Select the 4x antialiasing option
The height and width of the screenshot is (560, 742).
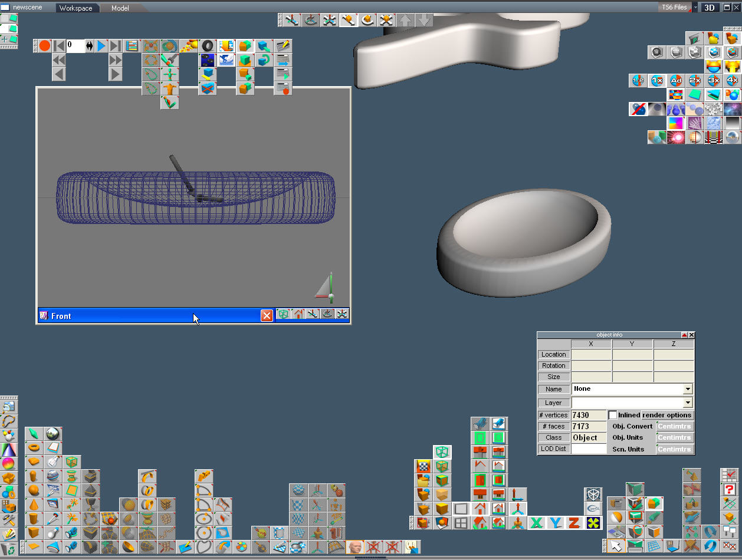tap(733, 80)
